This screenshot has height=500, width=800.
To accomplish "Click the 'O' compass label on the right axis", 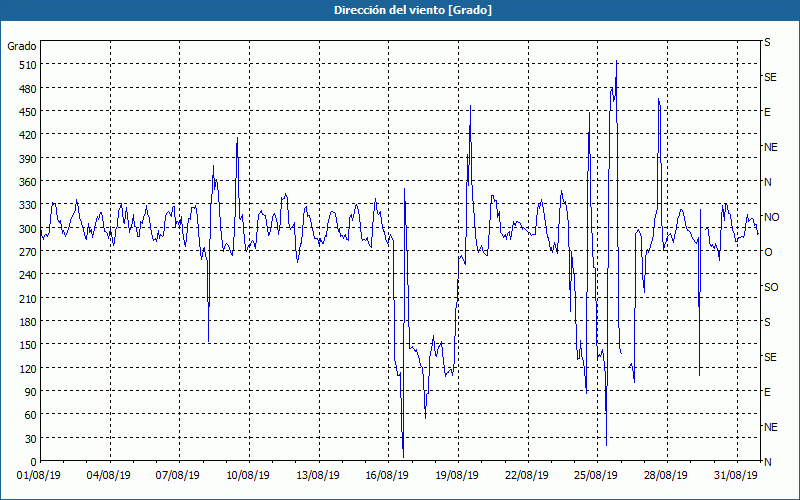I will click(x=768, y=252).
